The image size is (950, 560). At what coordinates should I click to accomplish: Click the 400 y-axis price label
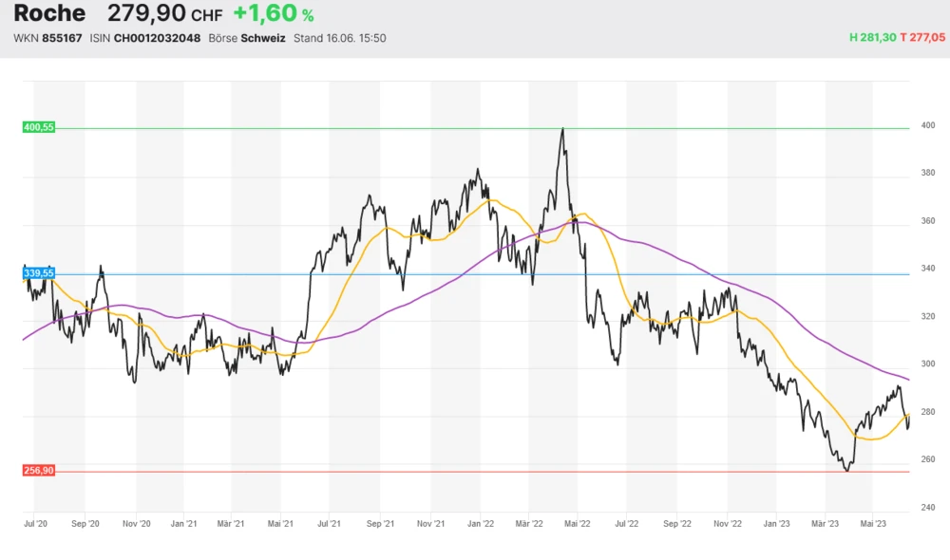(x=927, y=126)
